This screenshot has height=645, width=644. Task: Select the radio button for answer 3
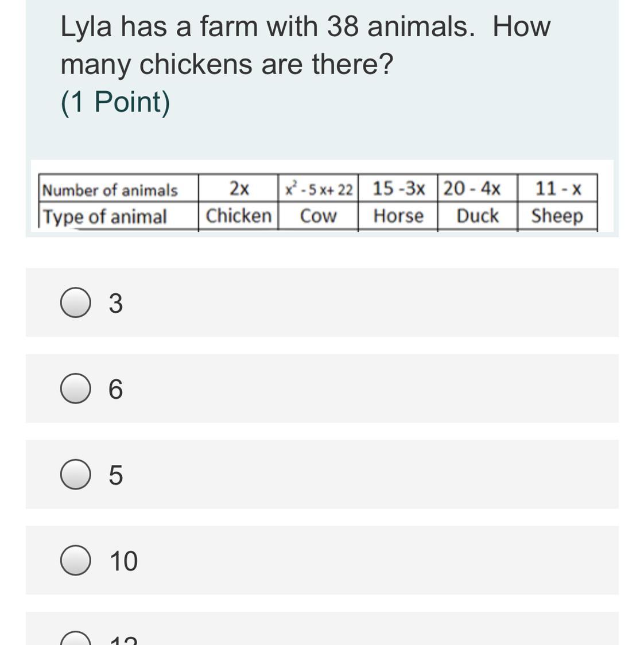75,303
